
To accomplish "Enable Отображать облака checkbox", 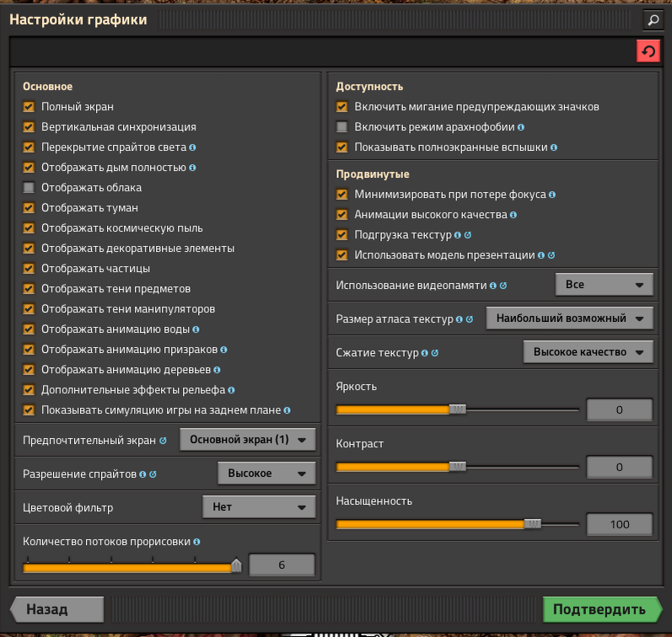I will [x=29, y=188].
